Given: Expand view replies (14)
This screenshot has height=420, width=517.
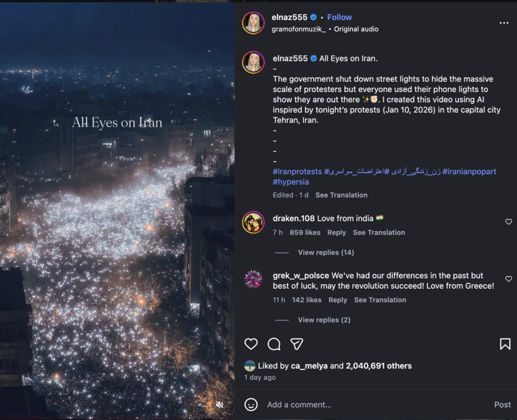Looking at the screenshot, I should coord(326,252).
